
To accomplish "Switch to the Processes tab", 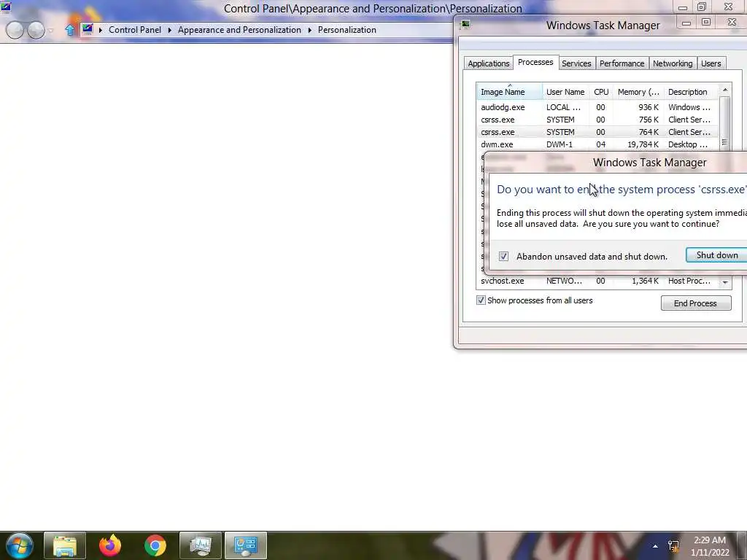I will coord(535,63).
